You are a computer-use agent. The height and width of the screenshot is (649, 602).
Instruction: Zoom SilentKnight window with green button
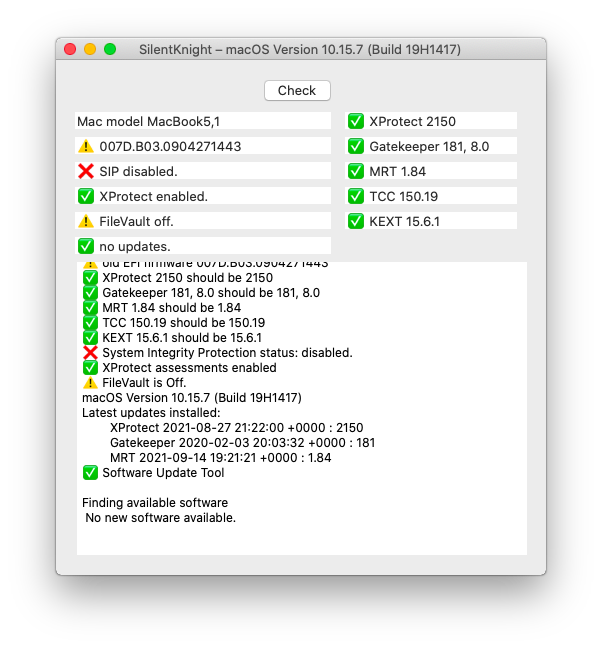pos(110,49)
